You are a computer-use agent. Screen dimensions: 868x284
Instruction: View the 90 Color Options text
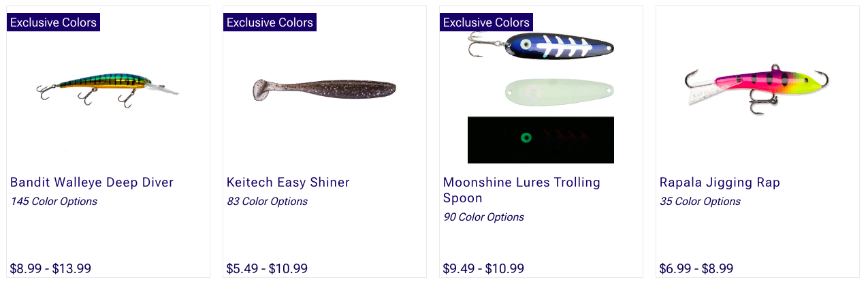(483, 217)
